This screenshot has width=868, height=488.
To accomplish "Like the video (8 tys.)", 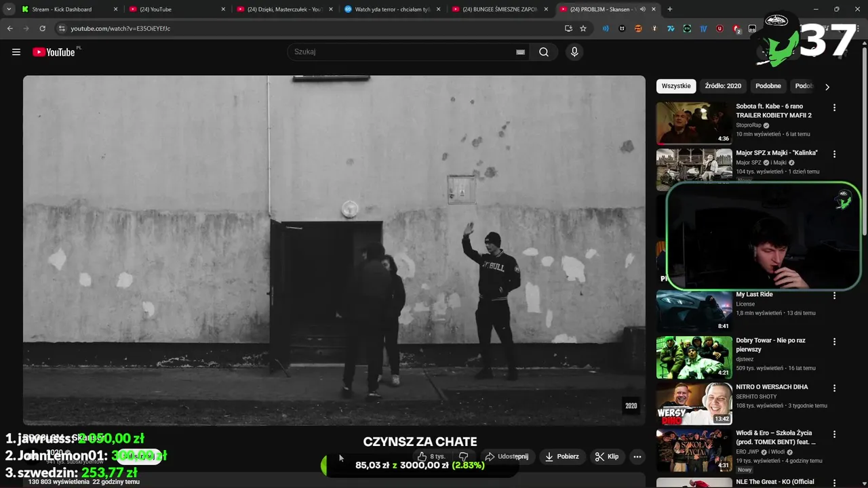I will pos(431,457).
